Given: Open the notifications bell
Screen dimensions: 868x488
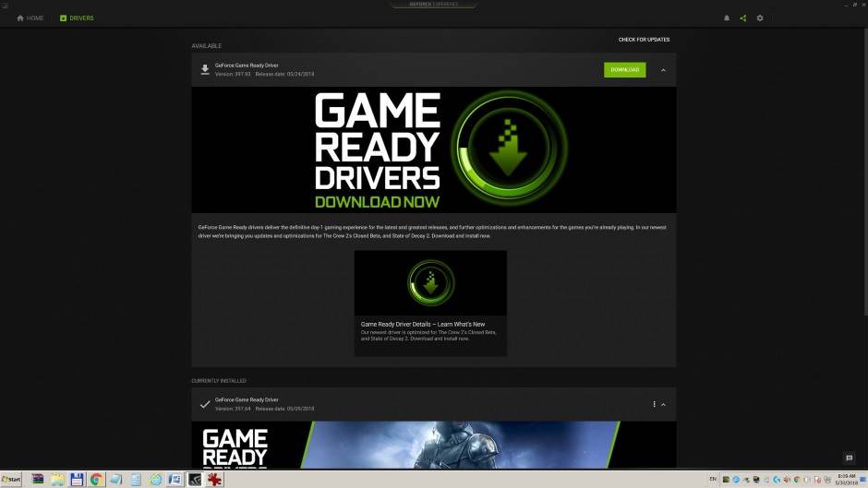Looking at the screenshot, I should [727, 18].
